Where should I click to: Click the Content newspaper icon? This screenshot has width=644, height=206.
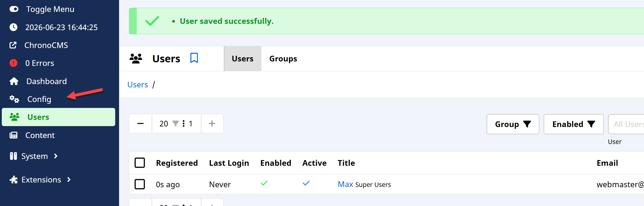point(13,135)
